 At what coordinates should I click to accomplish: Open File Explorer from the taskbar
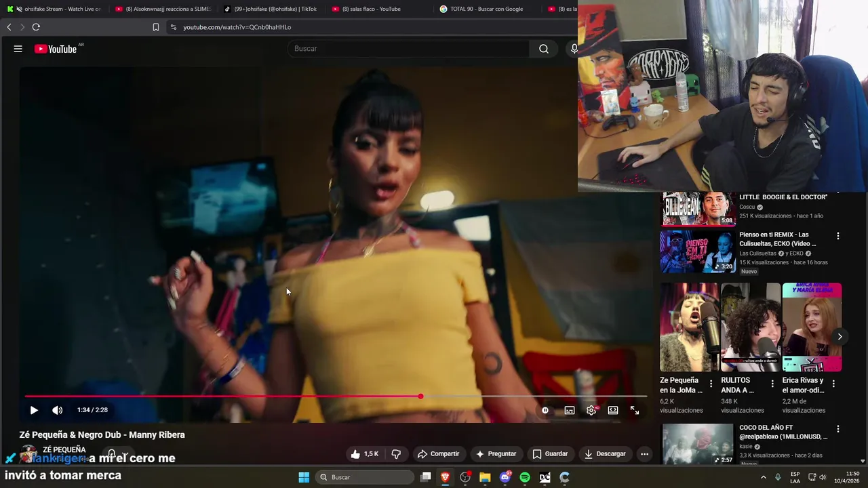point(485,477)
